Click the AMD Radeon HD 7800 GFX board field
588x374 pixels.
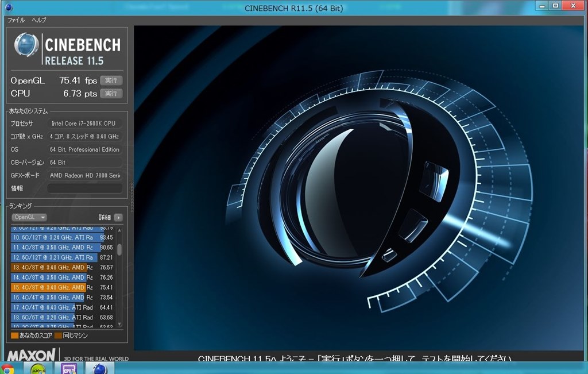[x=85, y=175]
